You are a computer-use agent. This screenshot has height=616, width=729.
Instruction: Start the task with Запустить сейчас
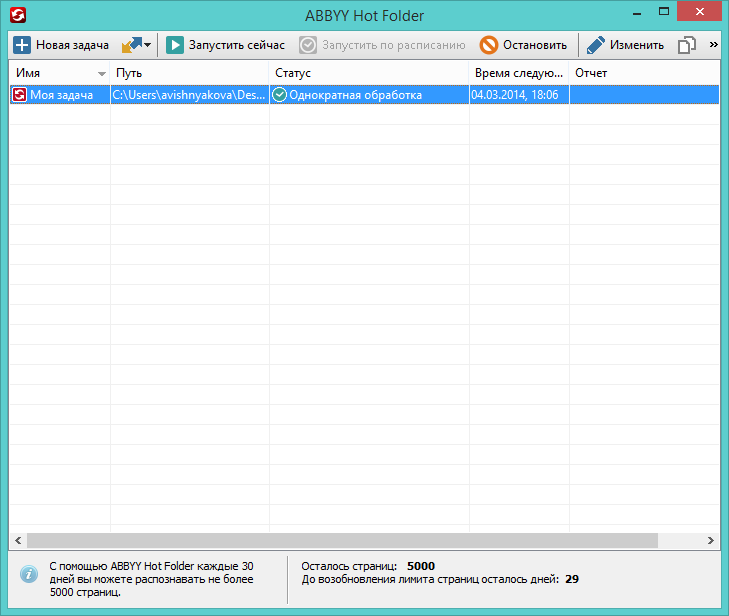click(x=225, y=45)
